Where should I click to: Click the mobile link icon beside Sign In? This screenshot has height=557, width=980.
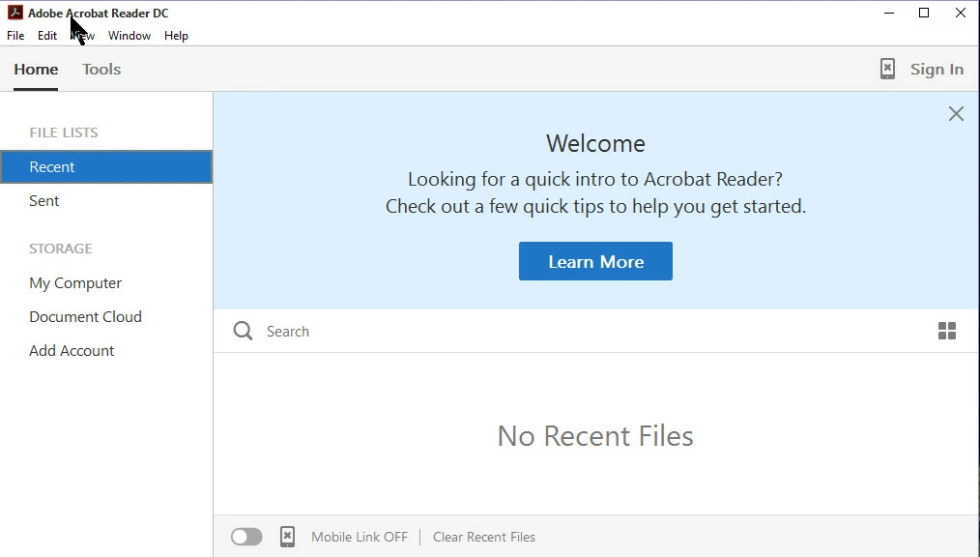click(887, 69)
